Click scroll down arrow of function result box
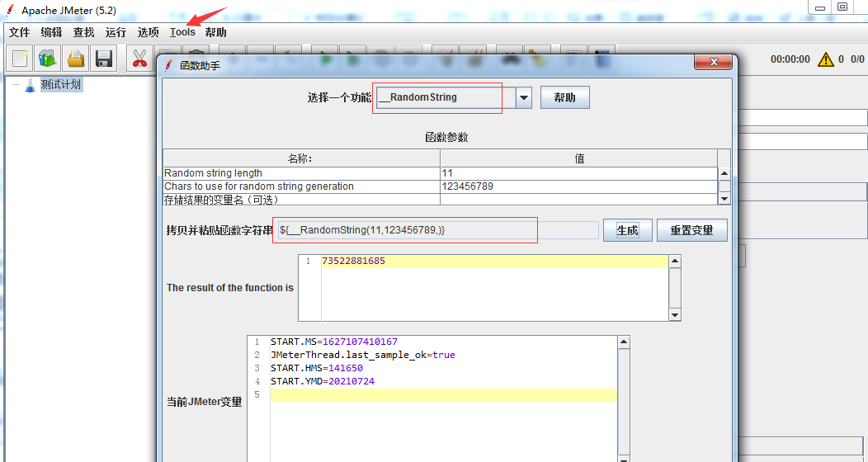The width and height of the screenshot is (868, 462). [675, 315]
